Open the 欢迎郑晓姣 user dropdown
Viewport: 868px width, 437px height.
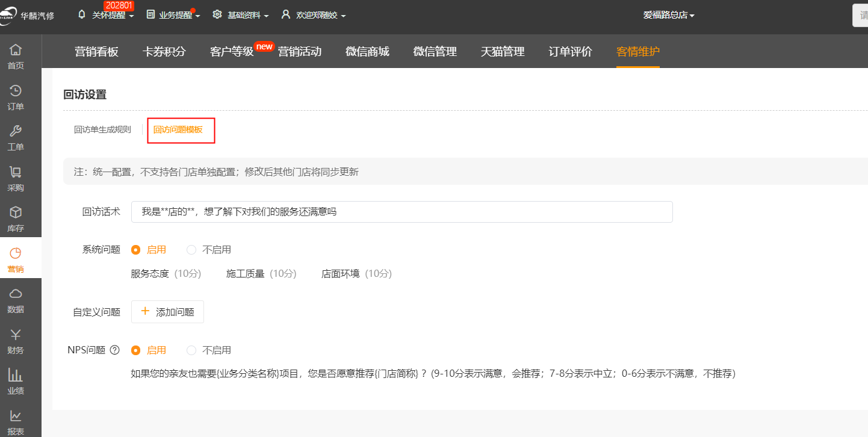coord(343,16)
